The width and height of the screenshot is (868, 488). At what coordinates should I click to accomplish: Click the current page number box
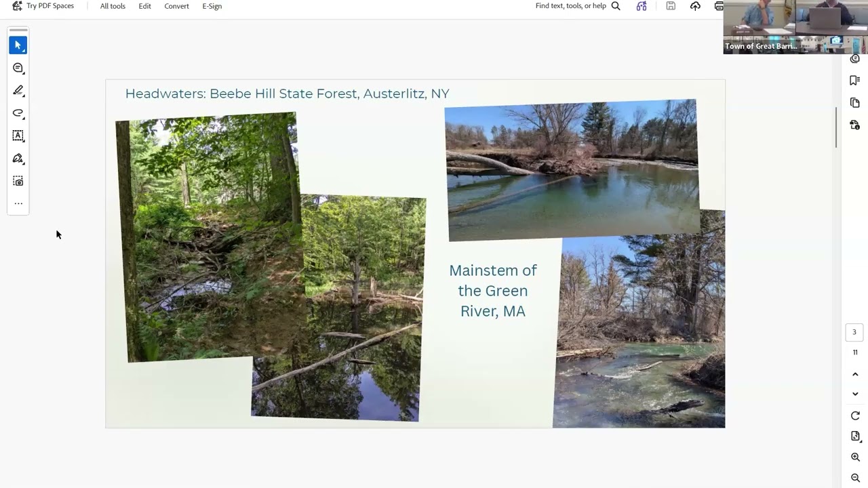(x=854, y=332)
